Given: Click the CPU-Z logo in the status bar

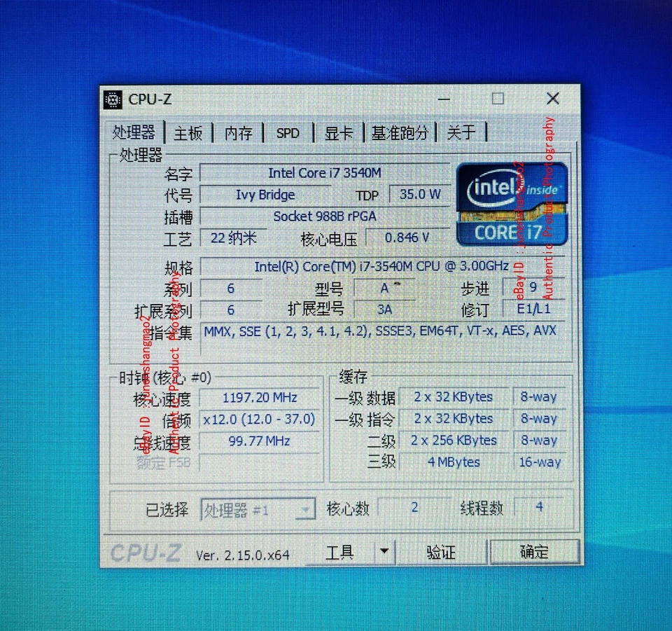Looking at the screenshot, I should [145, 553].
